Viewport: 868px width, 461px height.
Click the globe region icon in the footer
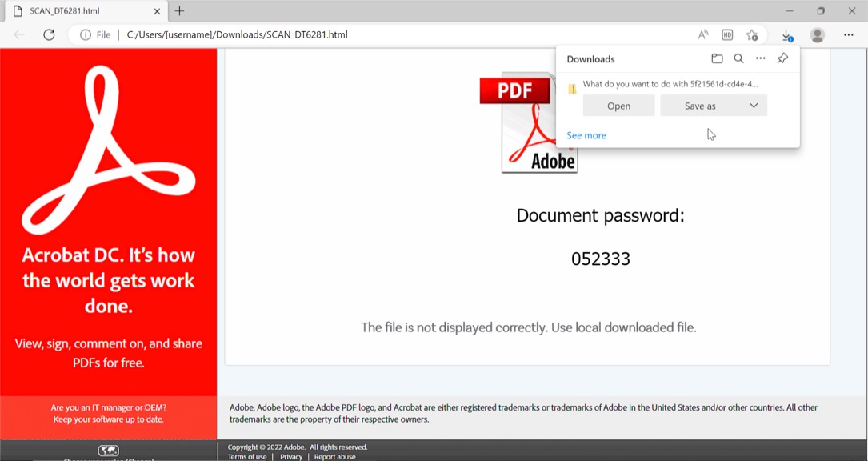pos(109,451)
